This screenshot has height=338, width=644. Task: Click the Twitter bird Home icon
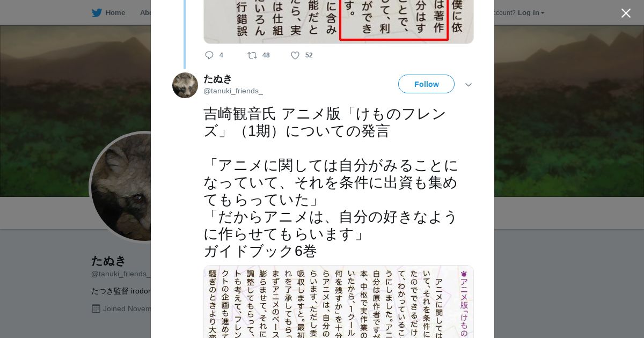97,13
